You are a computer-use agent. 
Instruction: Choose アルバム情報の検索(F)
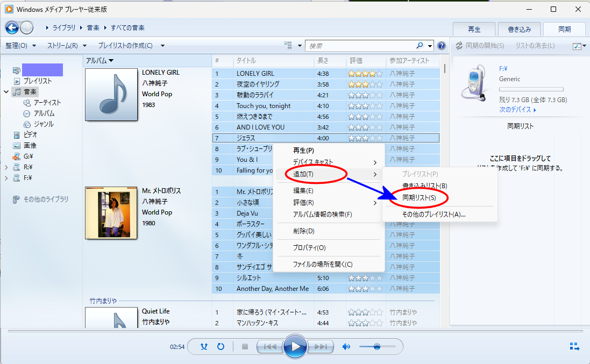pos(328,215)
